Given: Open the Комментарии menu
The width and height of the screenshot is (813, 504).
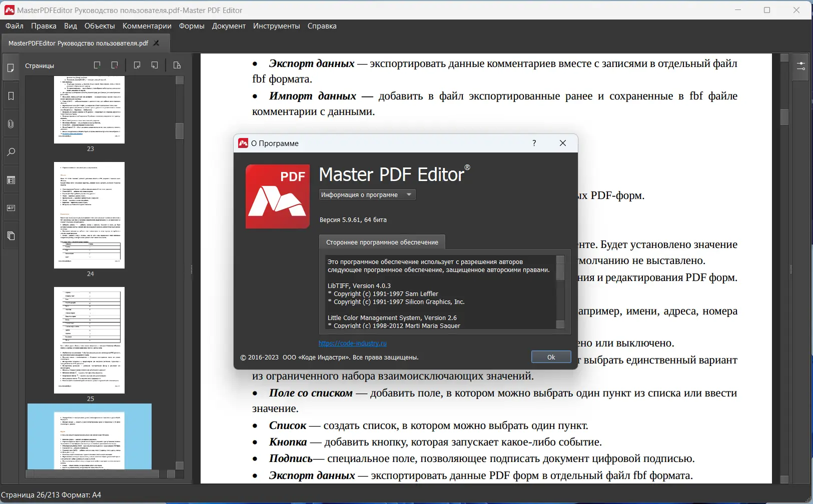Looking at the screenshot, I should (147, 26).
